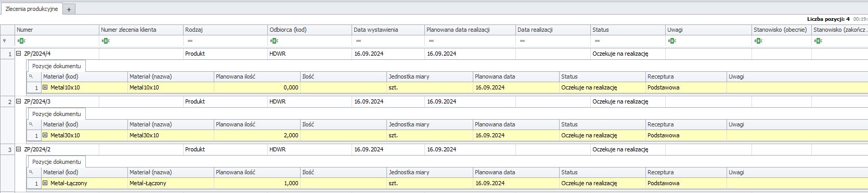The image size is (868, 193).
Task: Open the Stanowisko (obecnie) filter condition icon
Action: (x=758, y=41)
